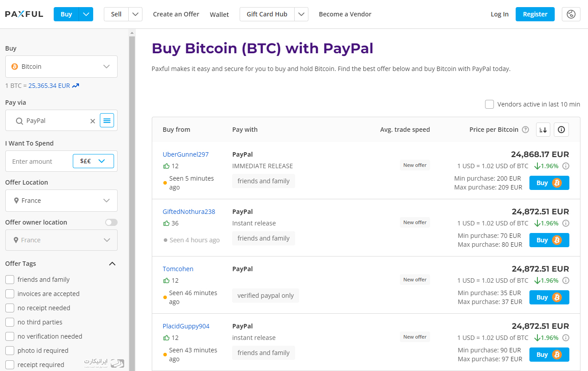Click the Enter amount field

click(x=40, y=162)
